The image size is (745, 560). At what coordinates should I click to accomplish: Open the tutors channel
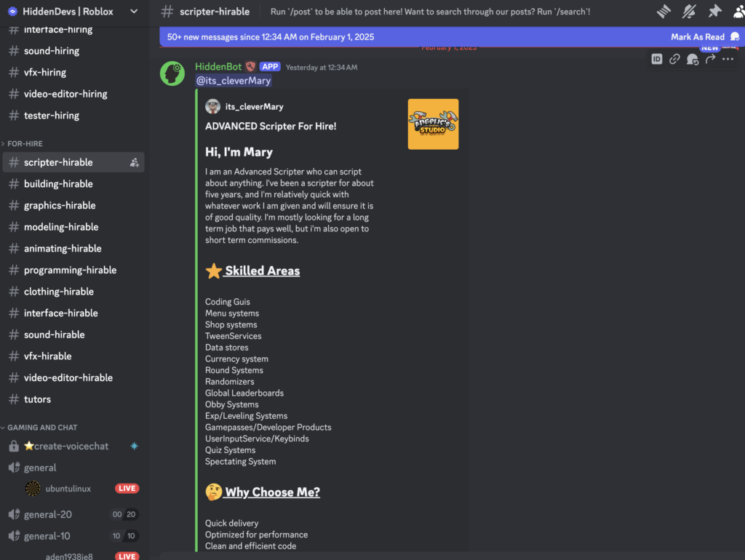[37, 399]
